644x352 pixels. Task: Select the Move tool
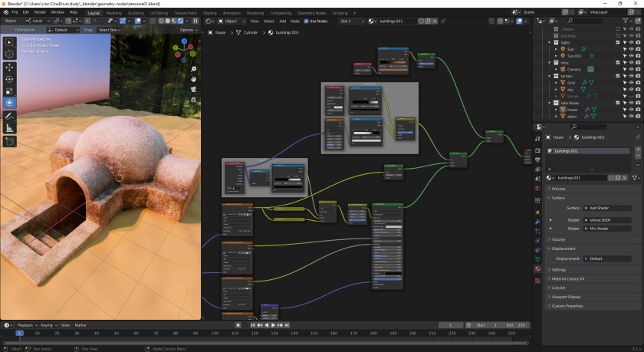[x=10, y=67]
